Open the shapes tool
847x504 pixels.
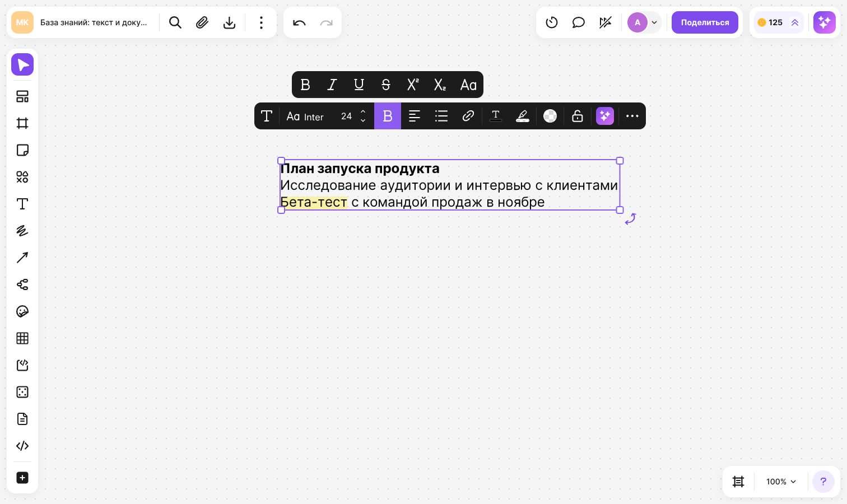click(x=22, y=177)
